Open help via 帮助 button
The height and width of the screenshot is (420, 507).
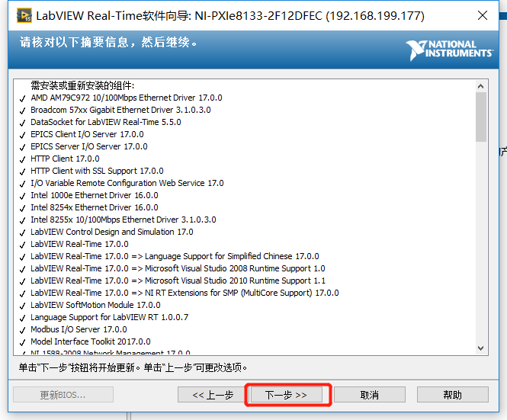point(452,395)
